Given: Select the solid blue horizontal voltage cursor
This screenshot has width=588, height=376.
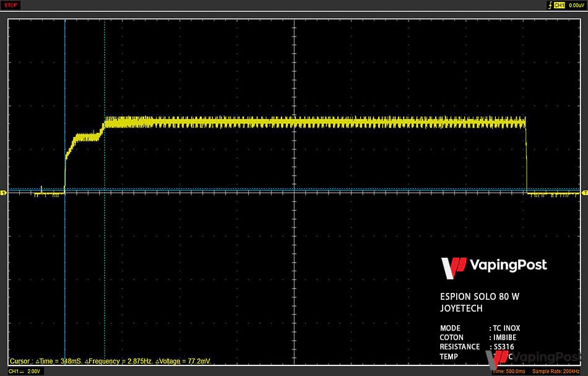Looking at the screenshot, I should pyautogui.click(x=295, y=191).
